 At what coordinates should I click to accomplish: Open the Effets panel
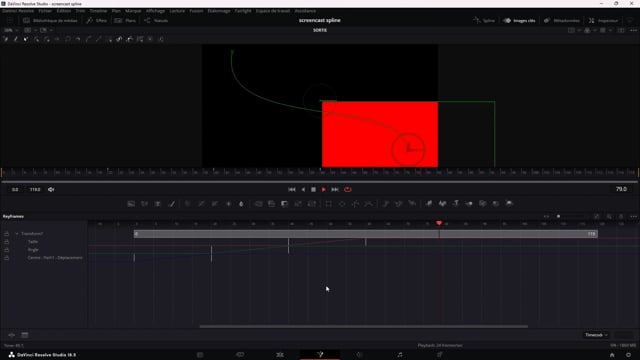click(97, 20)
